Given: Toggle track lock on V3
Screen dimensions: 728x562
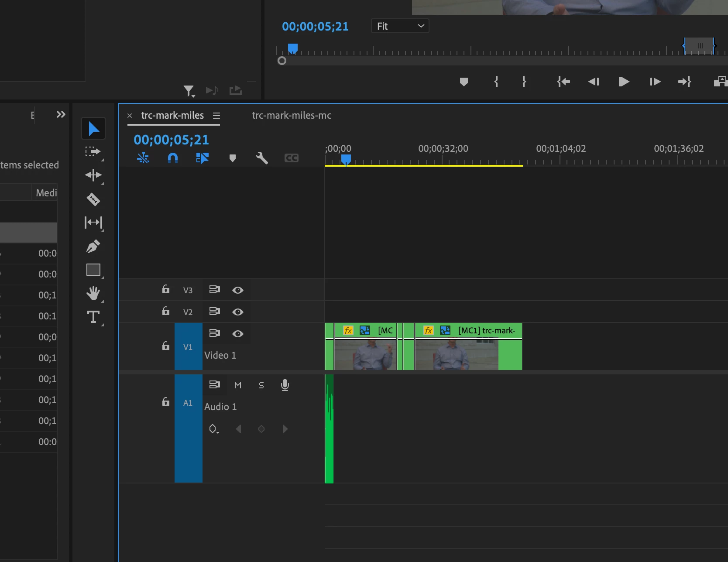Looking at the screenshot, I should click(x=166, y=289).
